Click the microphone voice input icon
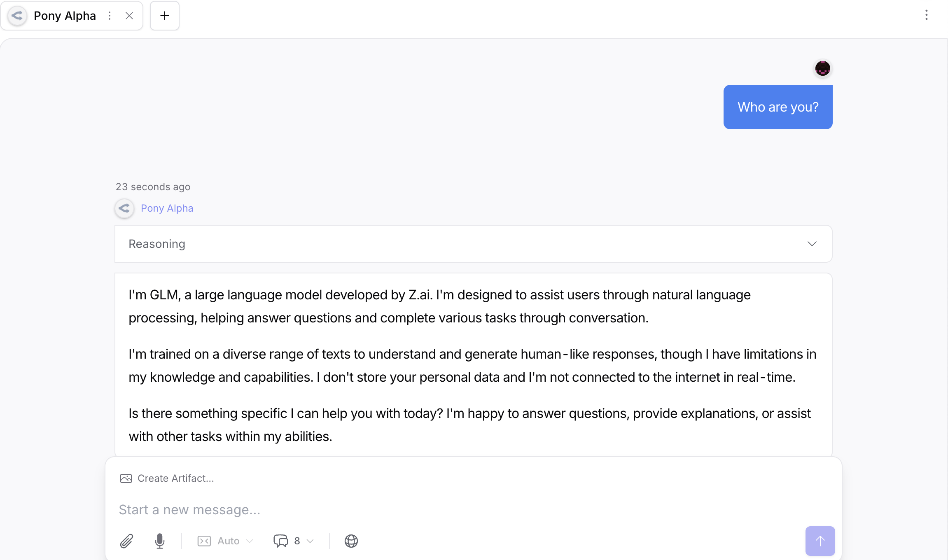Image resolution: width=948 pixels, height=560 pixels. 160,541
